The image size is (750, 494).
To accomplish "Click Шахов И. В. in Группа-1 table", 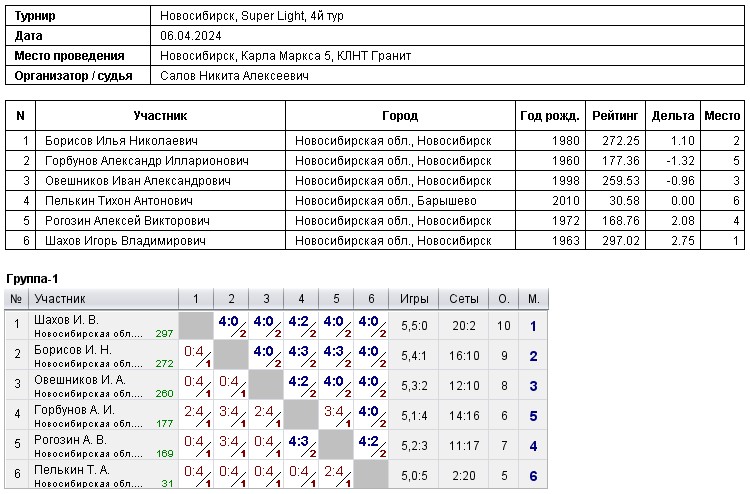I will [66, 320].
